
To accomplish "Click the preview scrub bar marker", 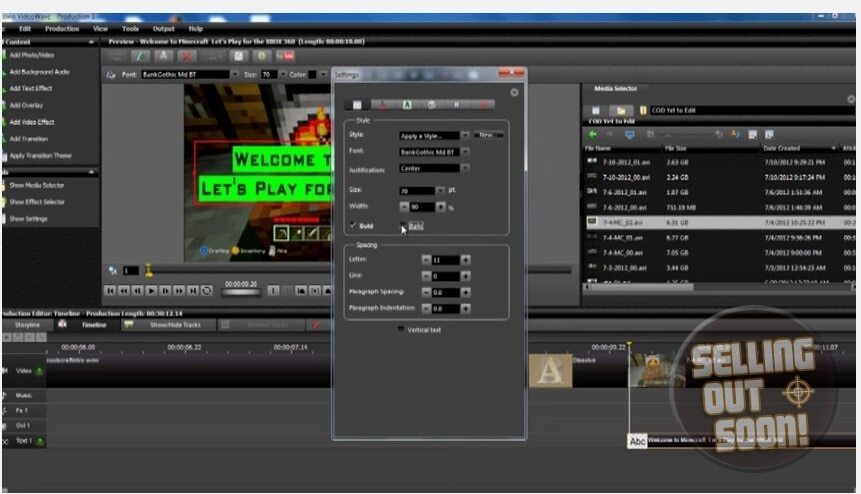I will pyautogui.click(x=148, y=270).
